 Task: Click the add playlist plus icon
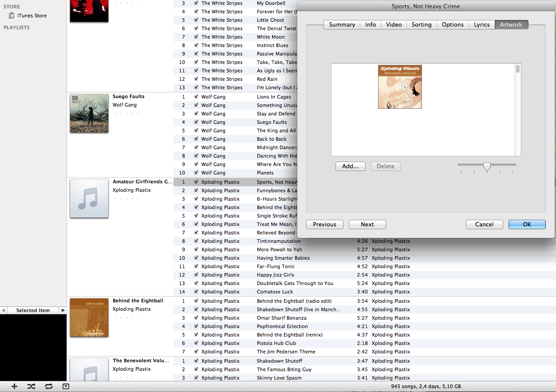coord(14,386)
